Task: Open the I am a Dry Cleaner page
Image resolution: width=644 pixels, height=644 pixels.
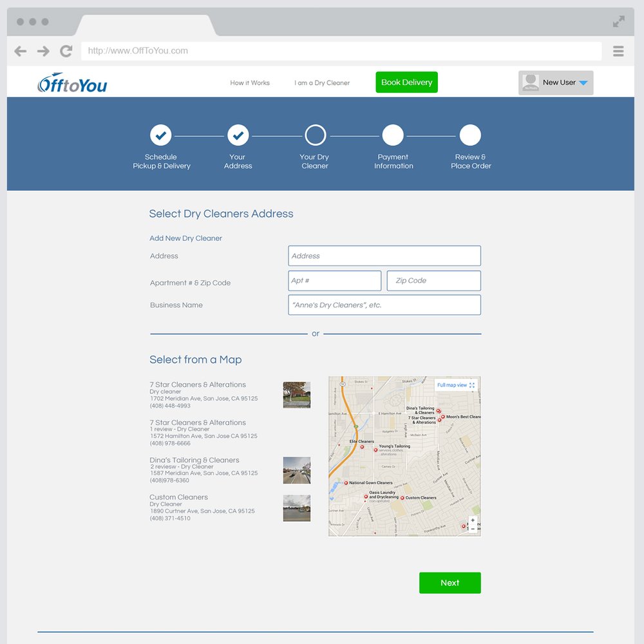Action: coord(322,83)
